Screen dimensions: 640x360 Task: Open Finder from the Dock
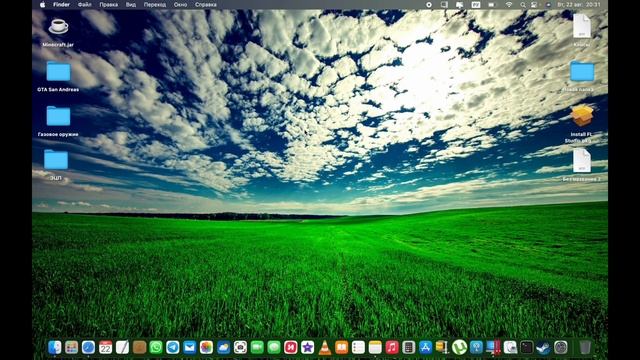point(55,347)
